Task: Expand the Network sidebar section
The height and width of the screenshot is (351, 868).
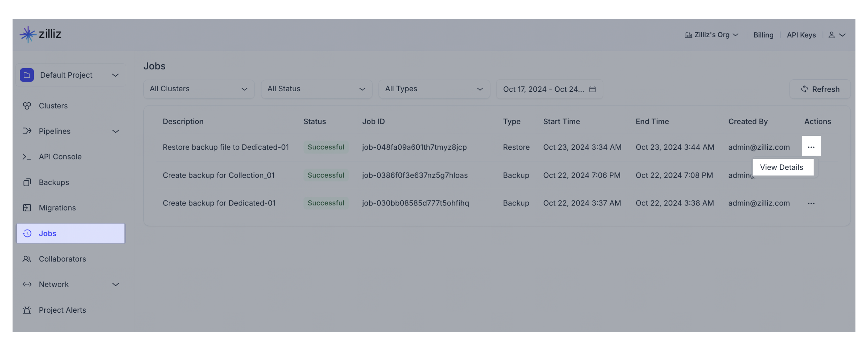Action: pyautogui.click(x=115, y=284)
